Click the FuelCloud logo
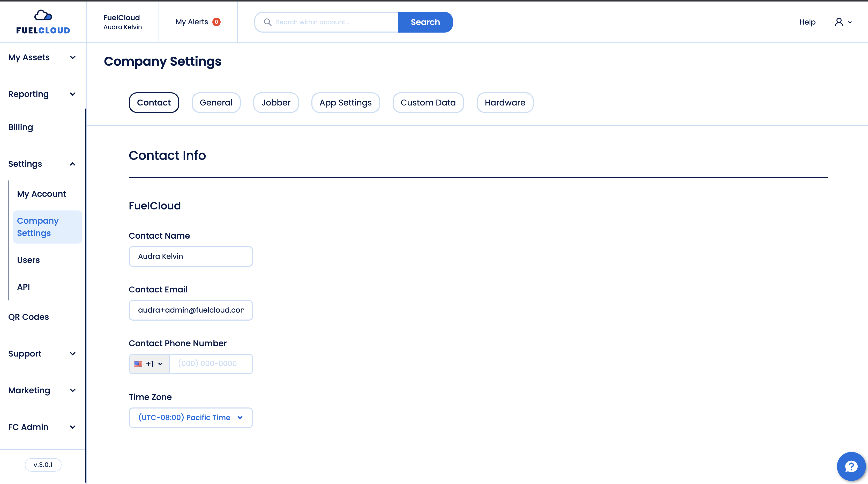The width and height of the screenshot is (868, 484). (x=43, y=21)
